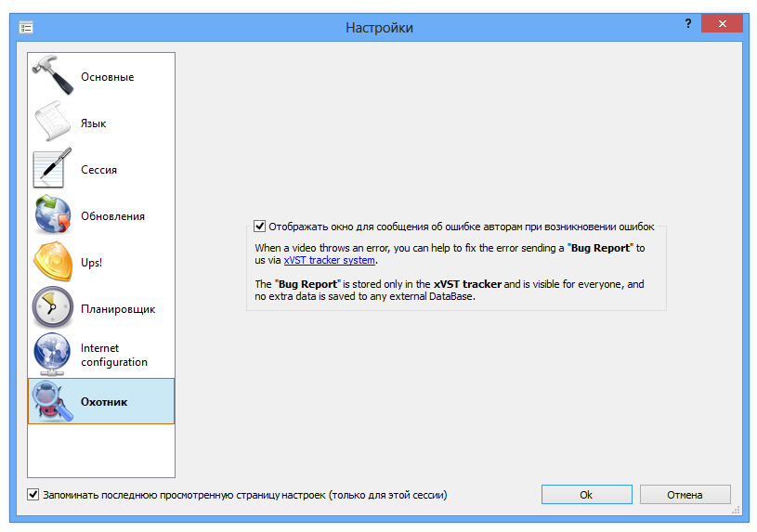Click the network globe Internet configuration icon
Image resolution: width=757 pixels, height=532 pixels.
pyautogui.click(x=52, y=354)
